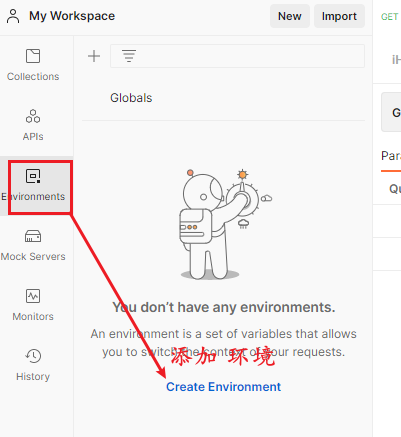Viewport: 401px width, 437px height.
Task: Open the Mock Servers sidebar tab
Action: 33,246
